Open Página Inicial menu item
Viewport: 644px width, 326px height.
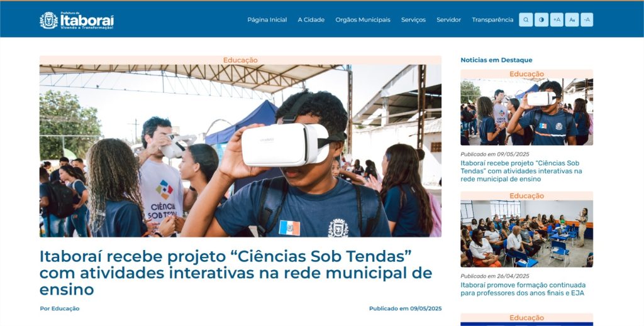coord(267,19)
